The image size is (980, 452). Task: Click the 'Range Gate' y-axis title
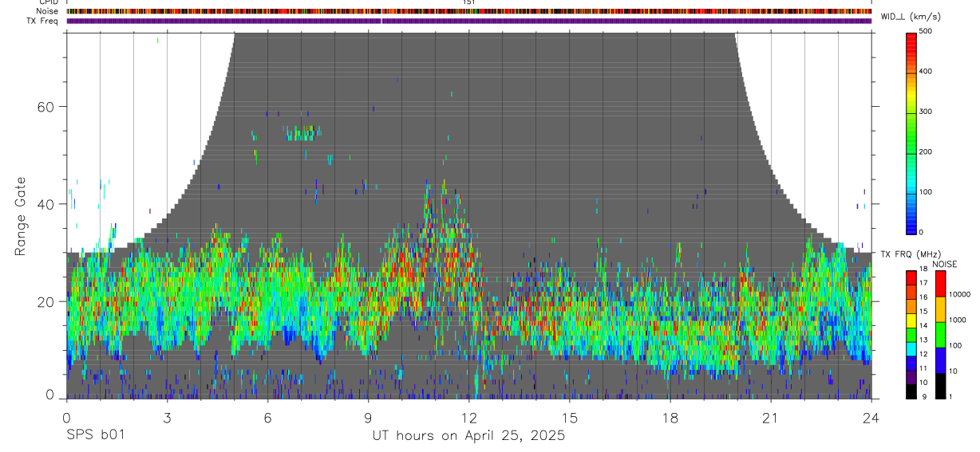(x=21, y=217)
